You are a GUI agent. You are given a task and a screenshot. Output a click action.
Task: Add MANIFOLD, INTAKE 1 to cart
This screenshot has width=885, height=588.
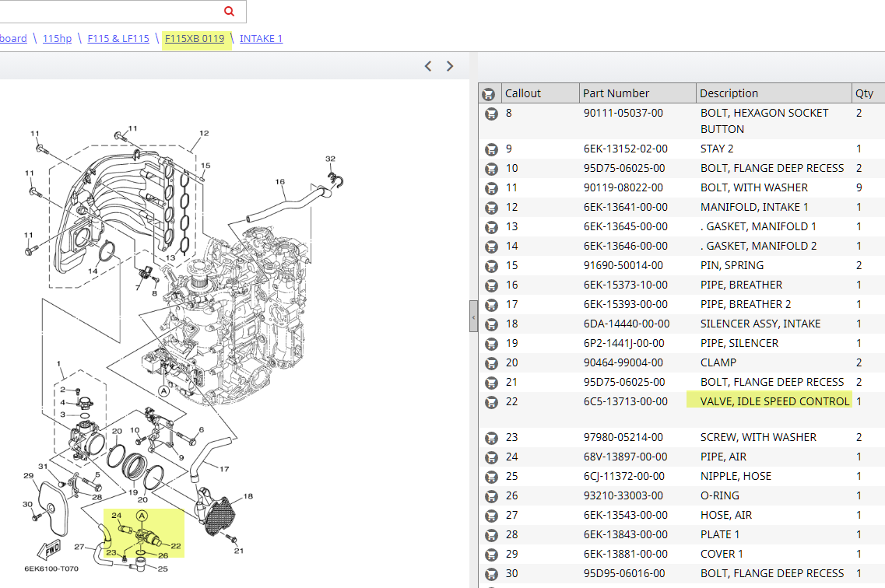point(492,208)
